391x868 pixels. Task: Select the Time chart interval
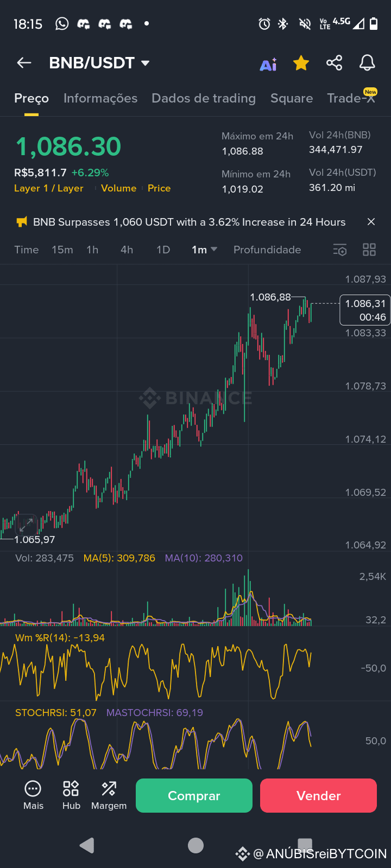tap(27, 250)
